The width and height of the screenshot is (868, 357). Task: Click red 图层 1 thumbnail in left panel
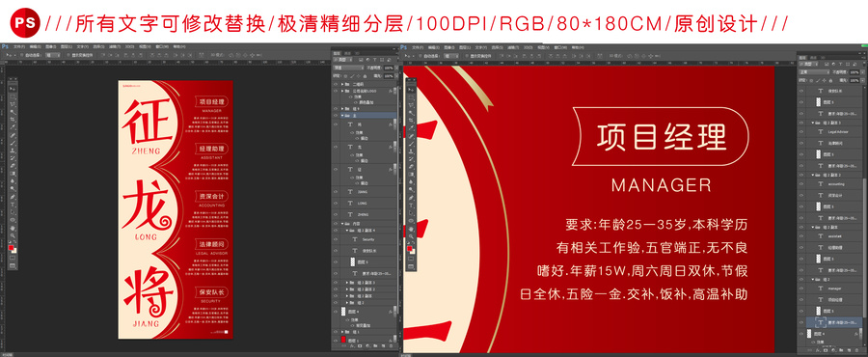coord(343,340)
